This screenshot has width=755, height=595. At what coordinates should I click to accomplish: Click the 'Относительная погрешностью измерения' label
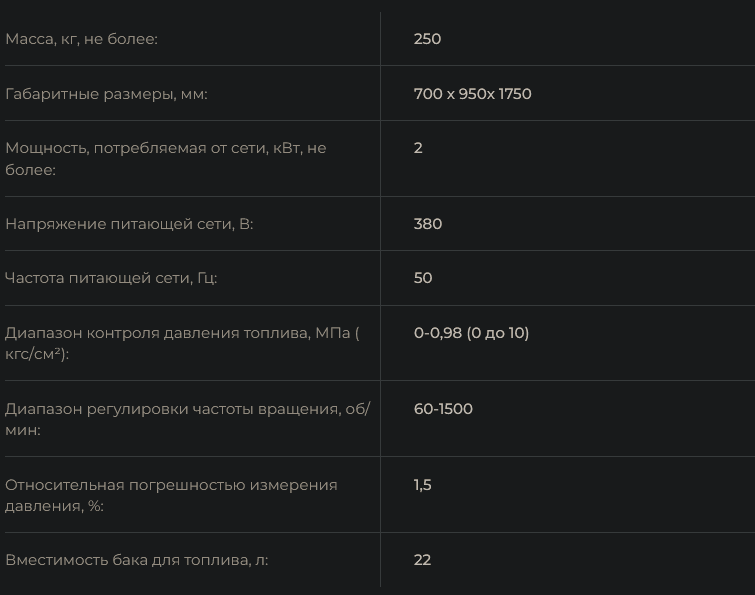click(171, 485)
